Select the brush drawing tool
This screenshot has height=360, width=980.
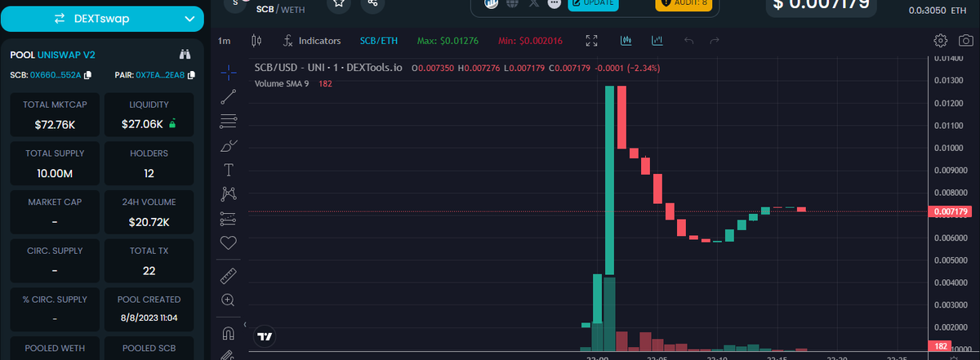tap(229, 146)
